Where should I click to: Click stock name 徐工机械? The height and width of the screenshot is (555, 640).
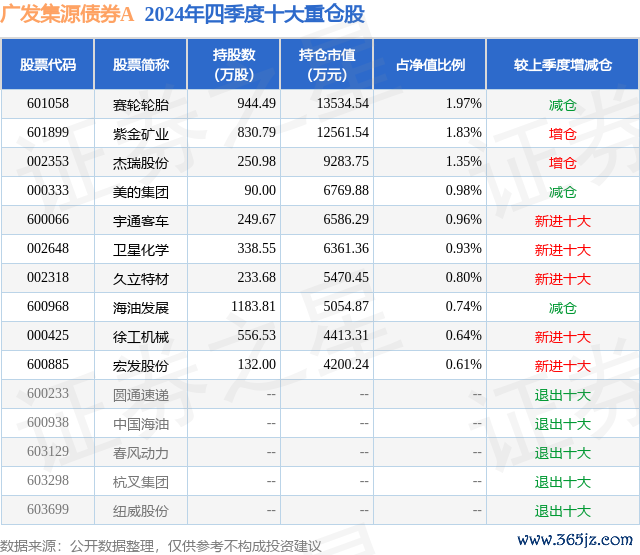141,337
